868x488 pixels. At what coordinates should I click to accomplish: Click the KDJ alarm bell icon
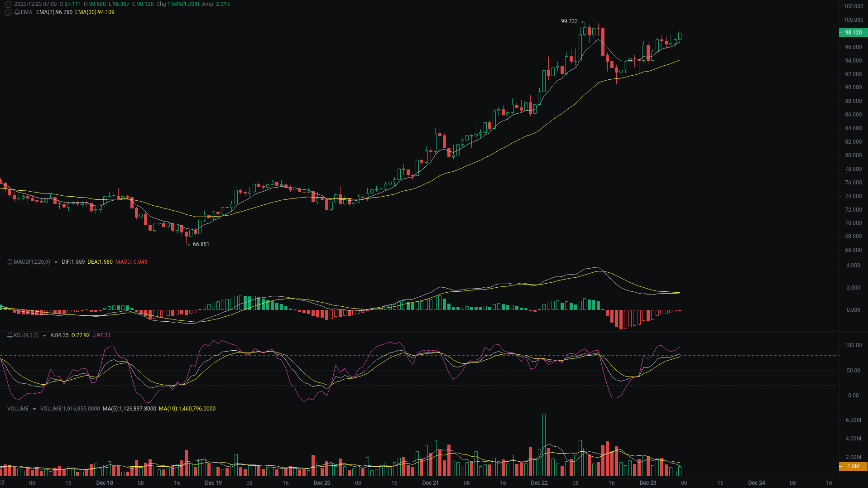[9, 335]
